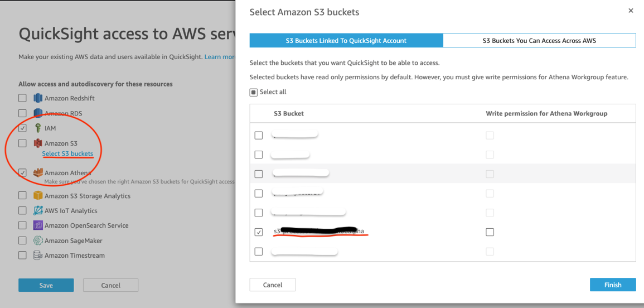
Task: Switch to S3 Buckets You Can Access Across AWS tab
Action: (x=539, y=41)
